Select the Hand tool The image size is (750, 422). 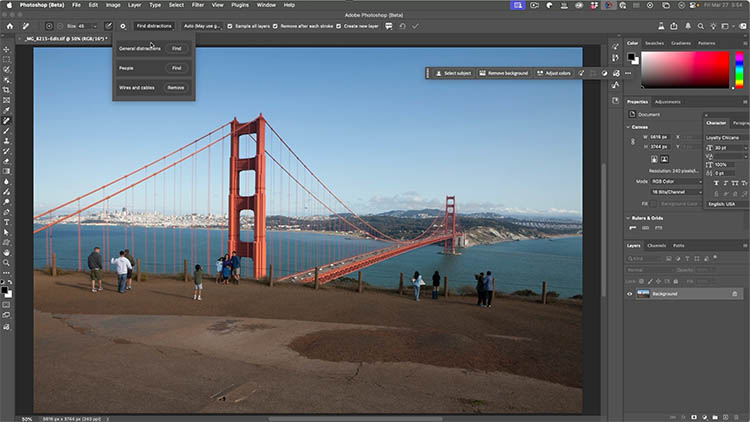[6, 252]
